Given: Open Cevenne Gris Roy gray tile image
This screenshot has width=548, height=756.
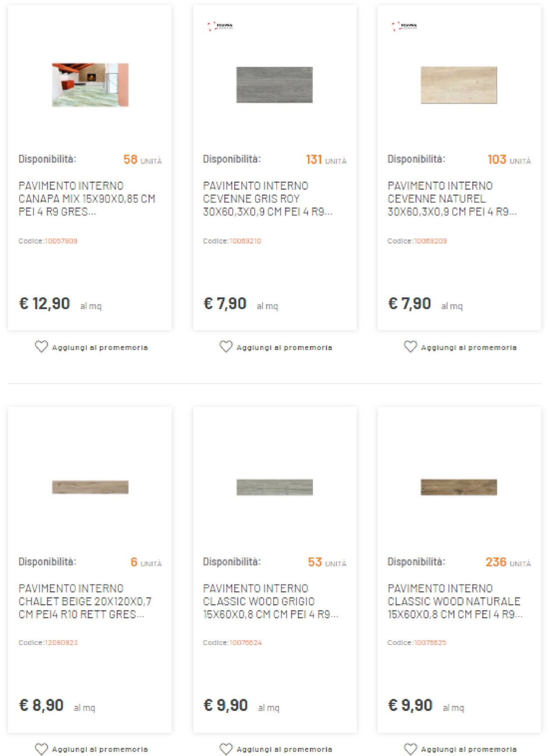Looking at the screenshot, I should click(x=274, y=85).
